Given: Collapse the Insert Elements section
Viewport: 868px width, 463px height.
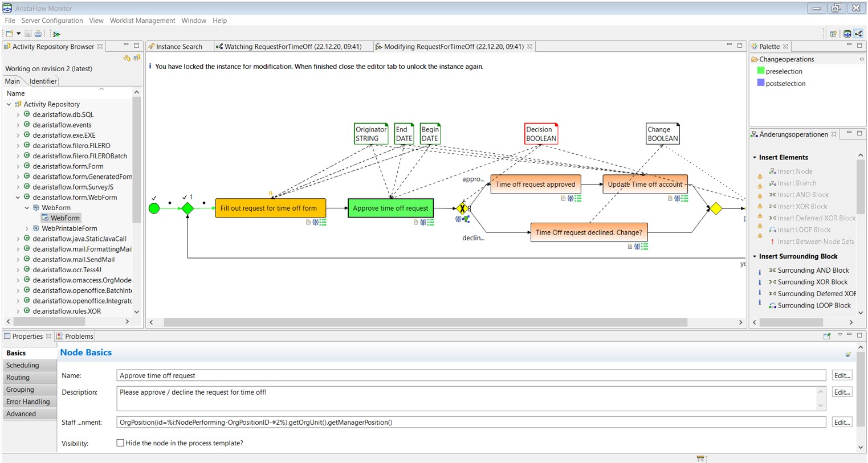Looking at the screenshot, I should coord(755,158).
